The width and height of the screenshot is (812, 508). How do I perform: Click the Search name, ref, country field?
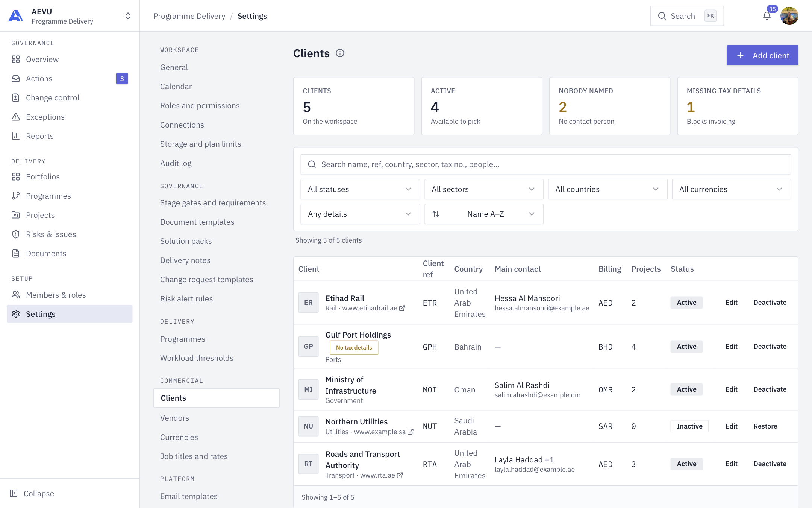[545, 164]
